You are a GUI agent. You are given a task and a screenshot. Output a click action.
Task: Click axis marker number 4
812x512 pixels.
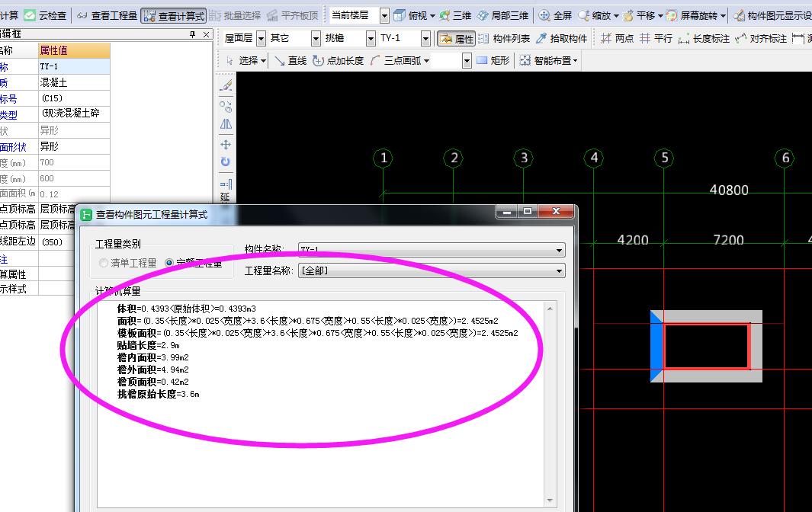(593, 158)
